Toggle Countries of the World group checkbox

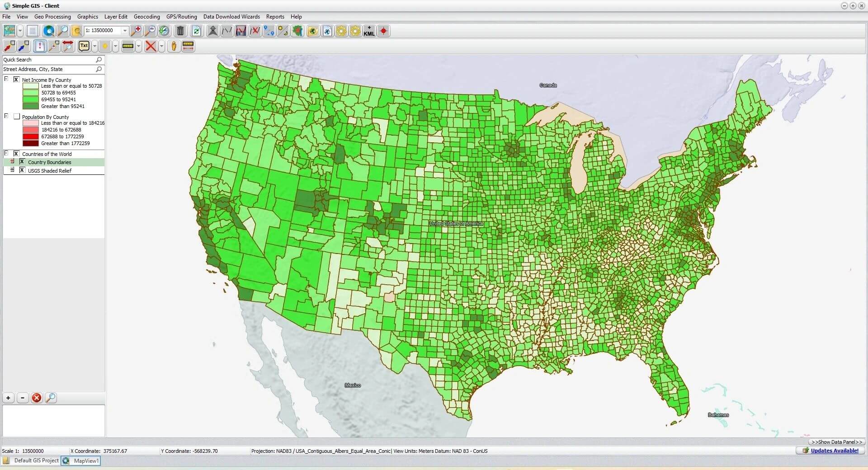click(16, 154)
